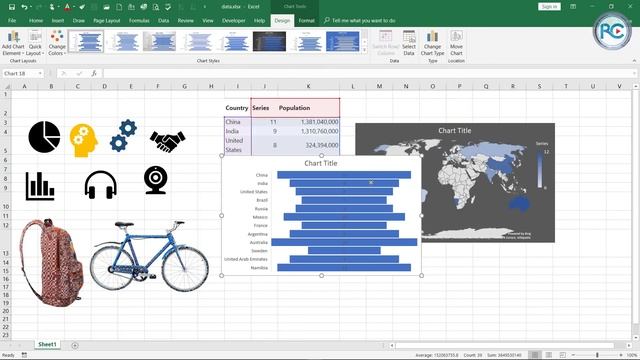Select the blue gears icon

(x=123, y=135)
